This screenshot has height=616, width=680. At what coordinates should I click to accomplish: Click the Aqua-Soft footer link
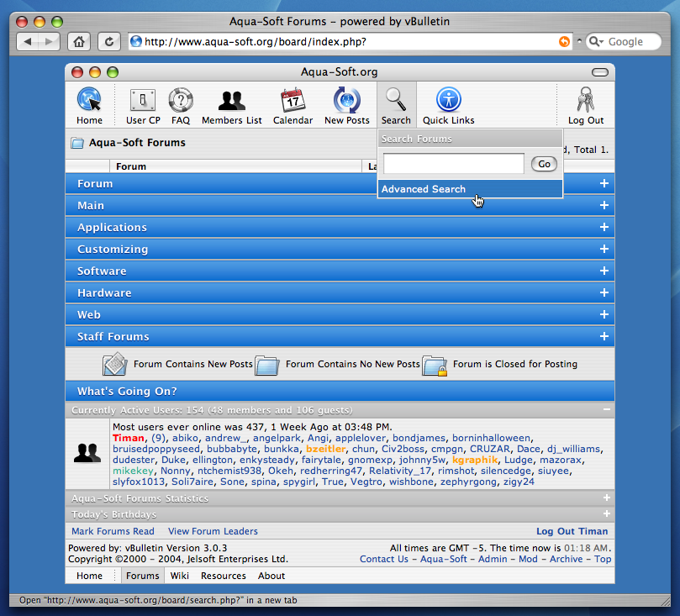pyautogui.click(x=443, y=559)
